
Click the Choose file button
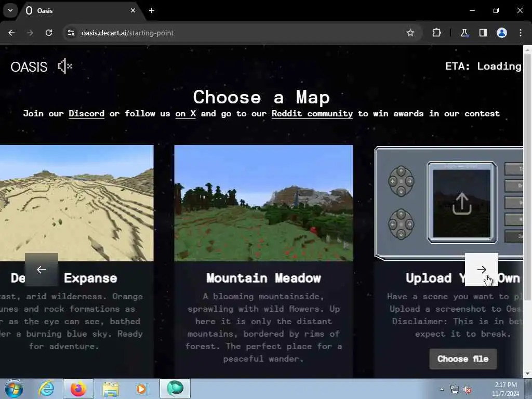click(x=463, y=359)
